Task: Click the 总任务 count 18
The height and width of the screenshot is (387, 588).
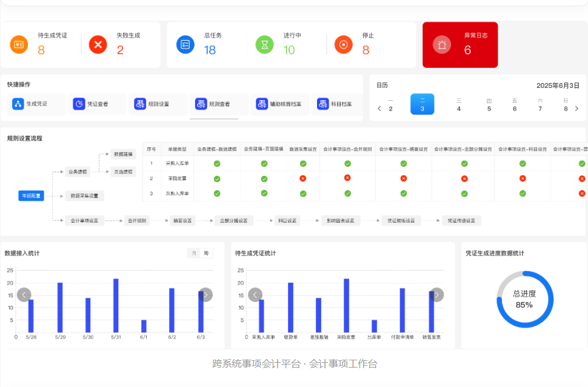Action: click(210, 50)
